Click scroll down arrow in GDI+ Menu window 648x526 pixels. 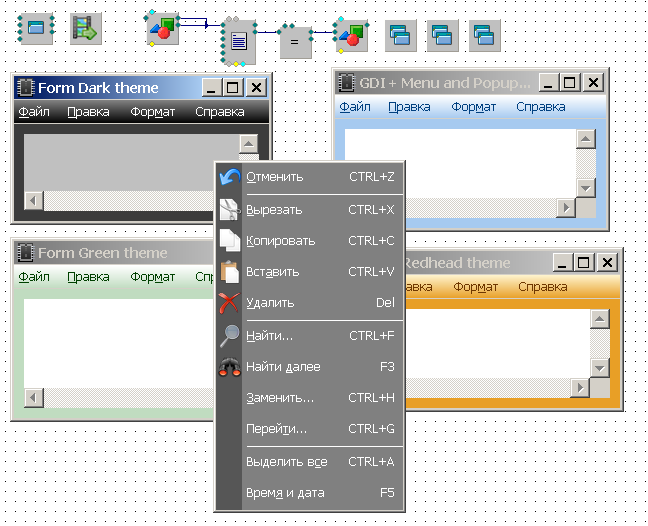point(586,188)
